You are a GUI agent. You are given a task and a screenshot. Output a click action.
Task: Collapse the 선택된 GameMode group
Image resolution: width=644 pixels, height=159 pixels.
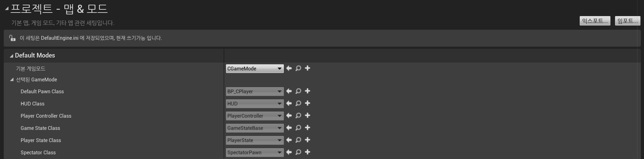12,80
